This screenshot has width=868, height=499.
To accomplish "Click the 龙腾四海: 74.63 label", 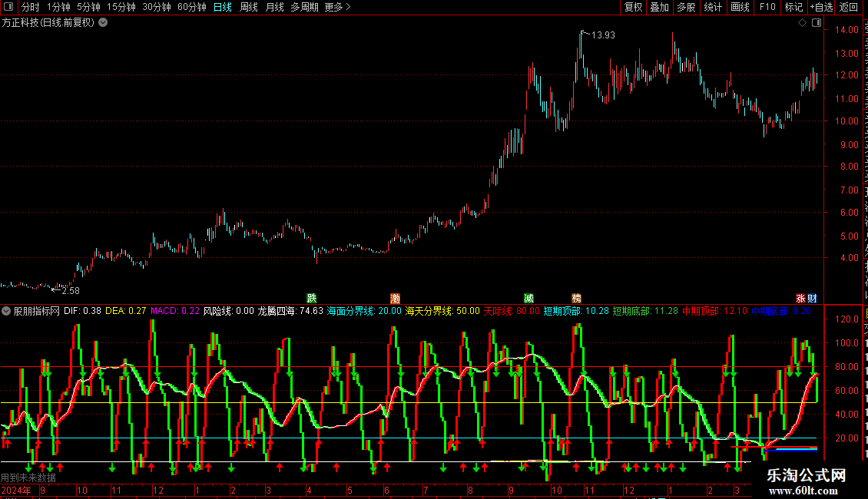I will point(290,311).
